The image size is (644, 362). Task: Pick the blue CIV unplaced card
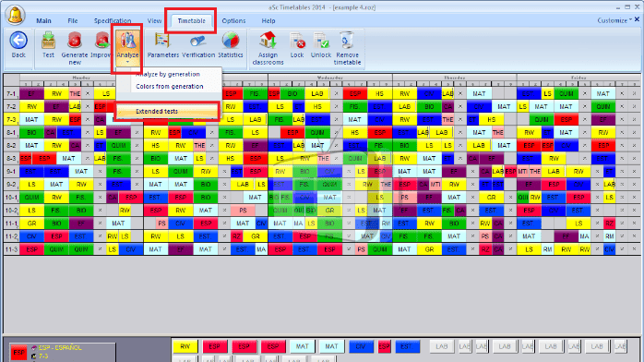(361, 346)
